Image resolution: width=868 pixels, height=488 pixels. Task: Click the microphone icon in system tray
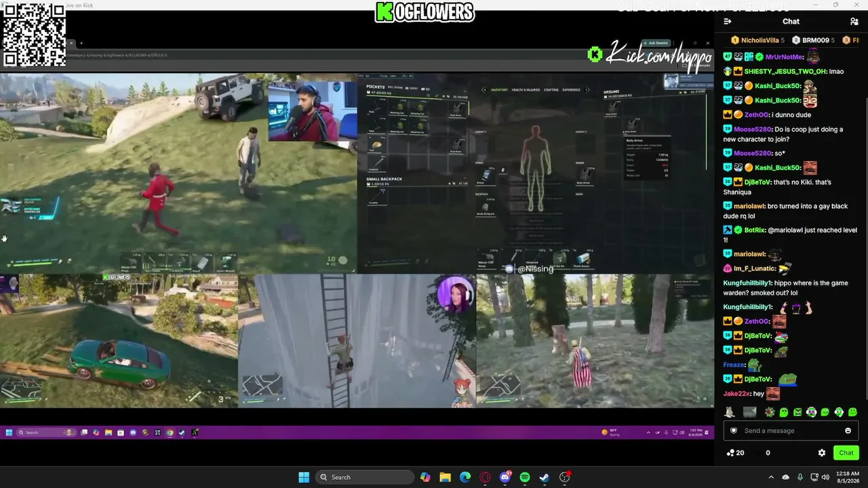[800, 477]
